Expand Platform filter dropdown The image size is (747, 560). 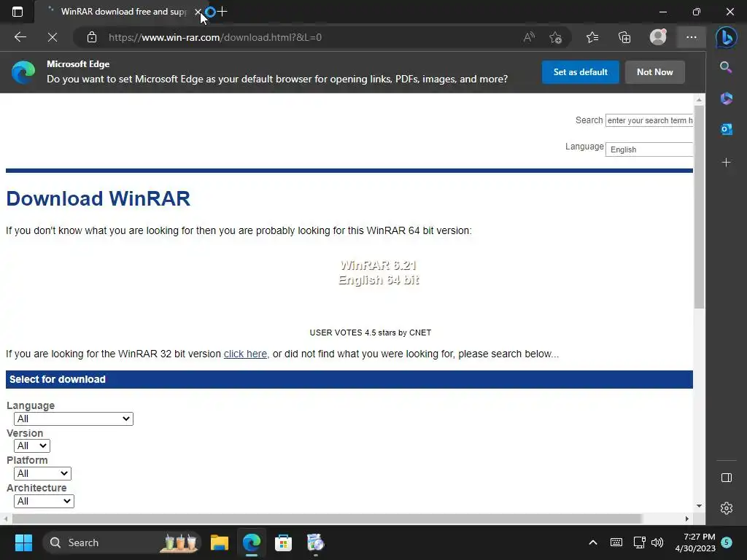42,473
